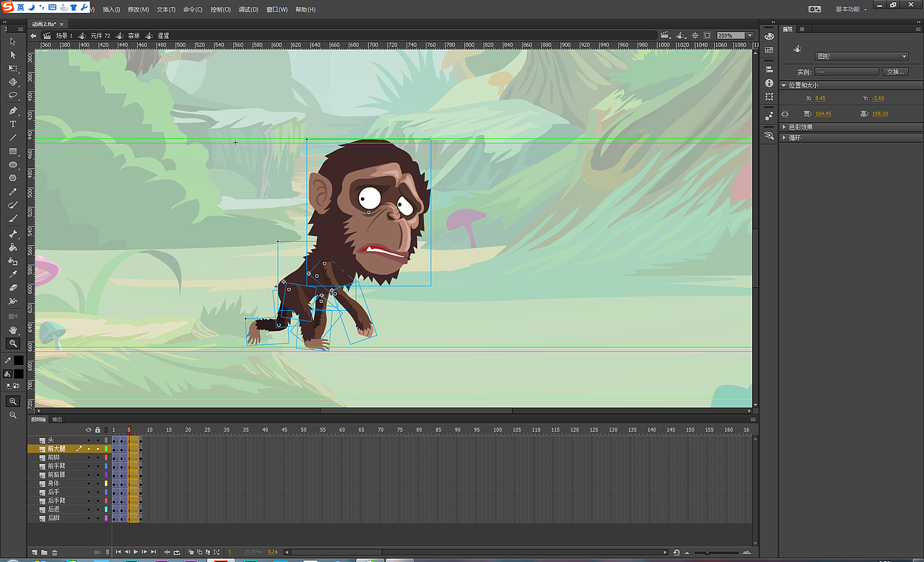Toggle show/hide all layers eye icon

(x=89, y=430)
